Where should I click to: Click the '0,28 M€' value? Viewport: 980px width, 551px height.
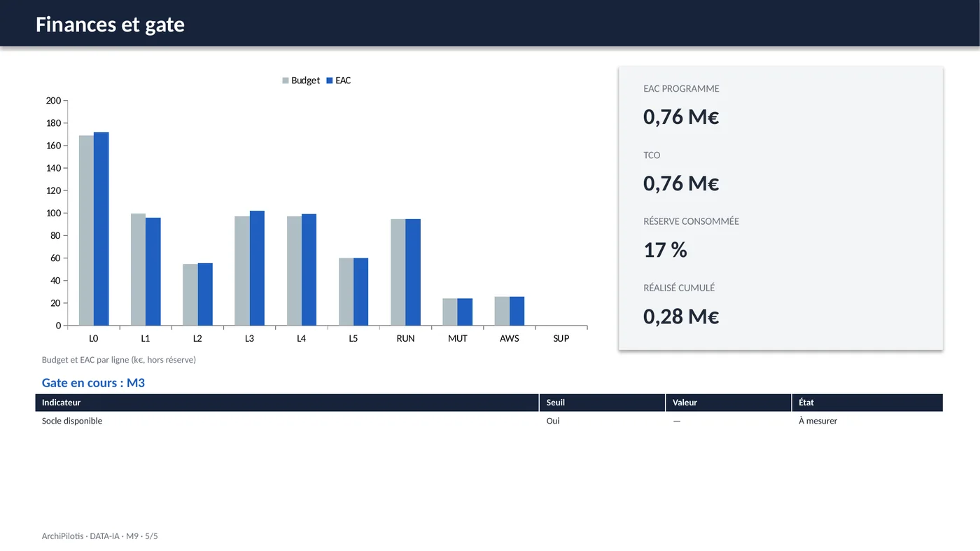click(681, 316)
